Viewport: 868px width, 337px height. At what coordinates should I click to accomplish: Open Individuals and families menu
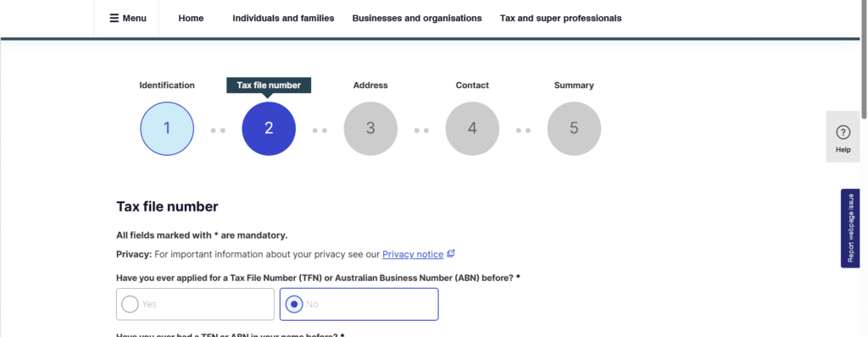pos(283,19)
